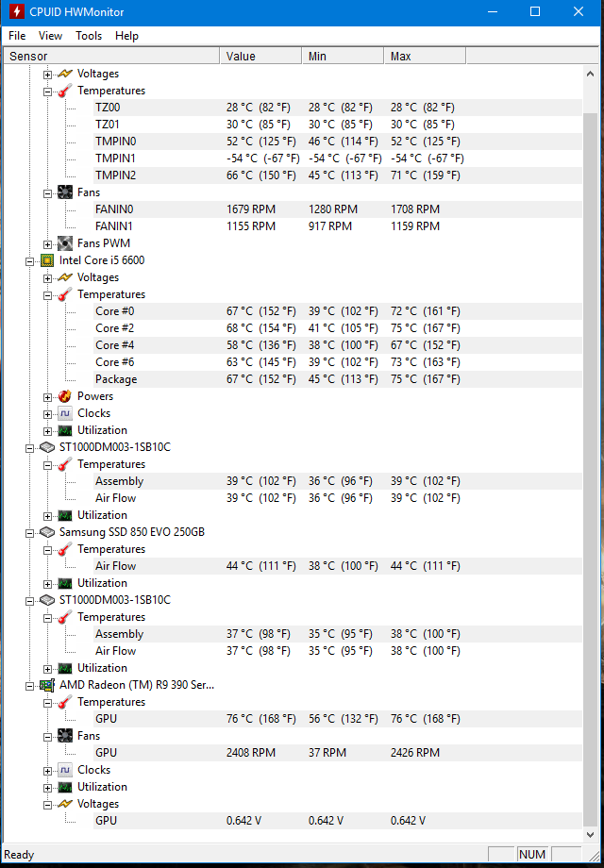The image size is (604, 868).
Task: Select the Package temperature row
Action: tap(338, 379)
